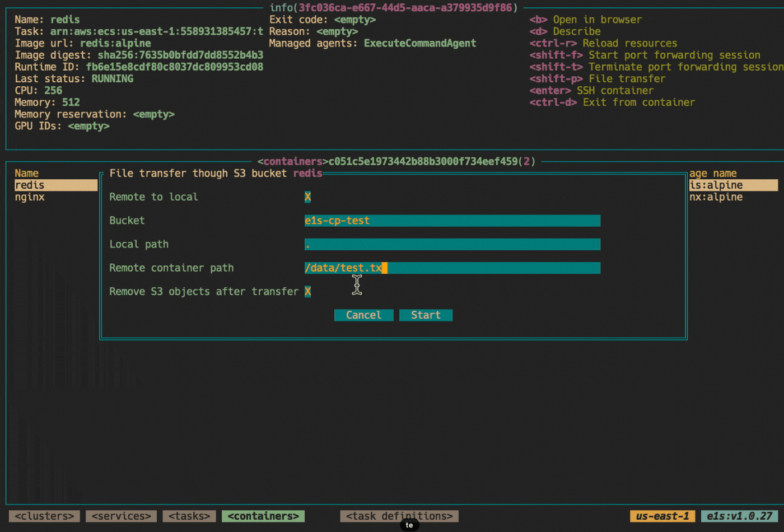This screenshot has width=784, height=532.
Task: Click the Describe shortcut hint
Action: tap(565, 31)
